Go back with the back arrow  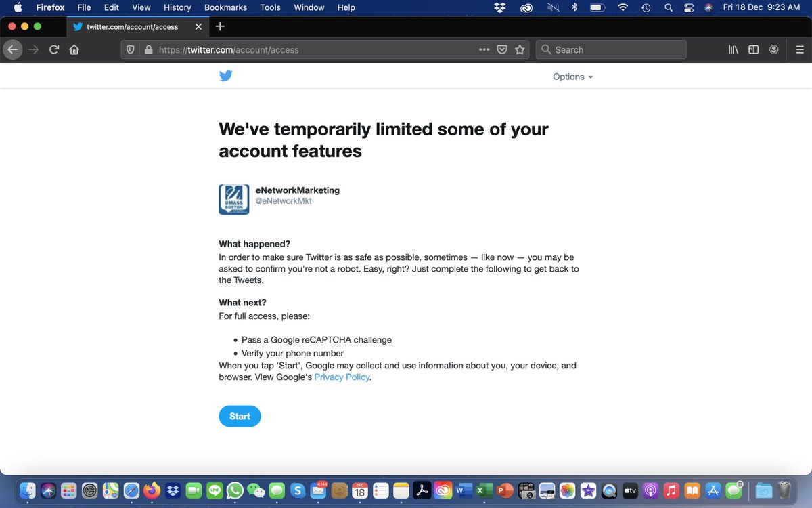pos(12,49)
